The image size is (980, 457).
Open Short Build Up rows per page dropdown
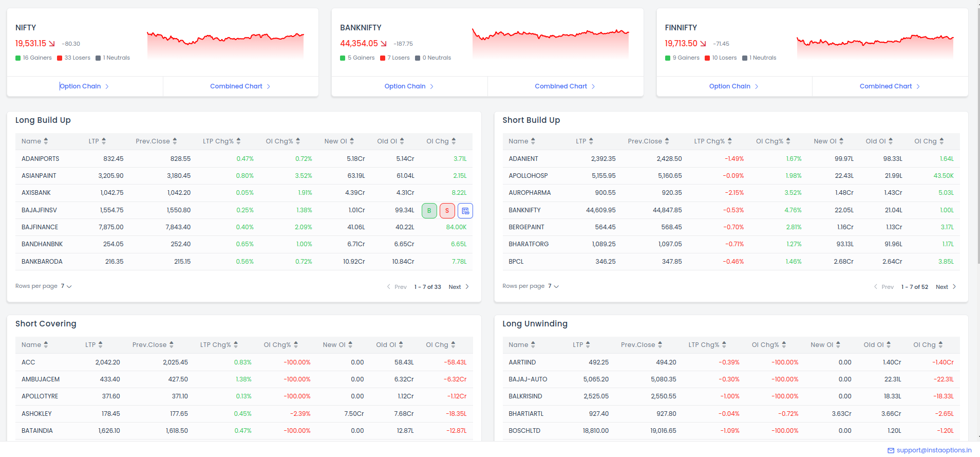[x=553, y=286]
